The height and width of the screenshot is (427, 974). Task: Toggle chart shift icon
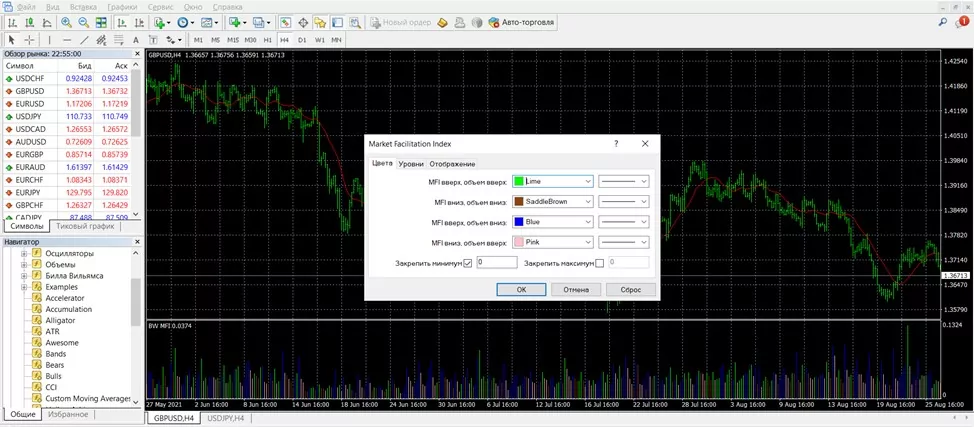click(x=139, y=23)
